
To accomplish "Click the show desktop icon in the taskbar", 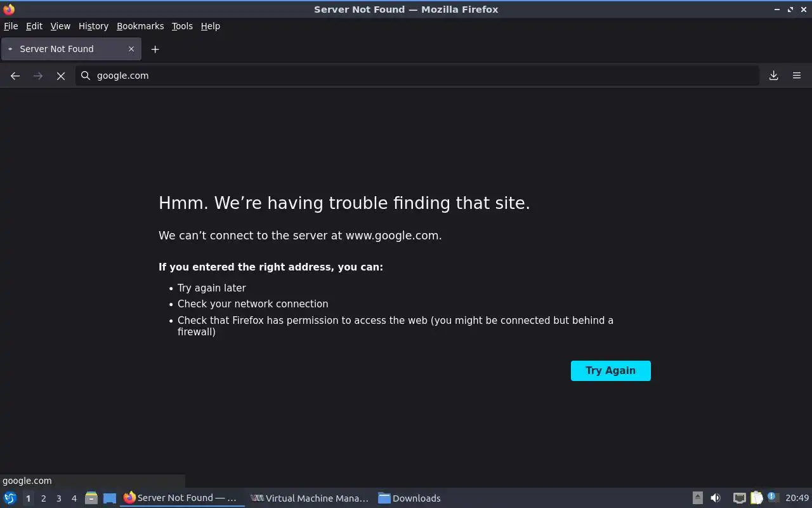I will (x=110, y=498).
